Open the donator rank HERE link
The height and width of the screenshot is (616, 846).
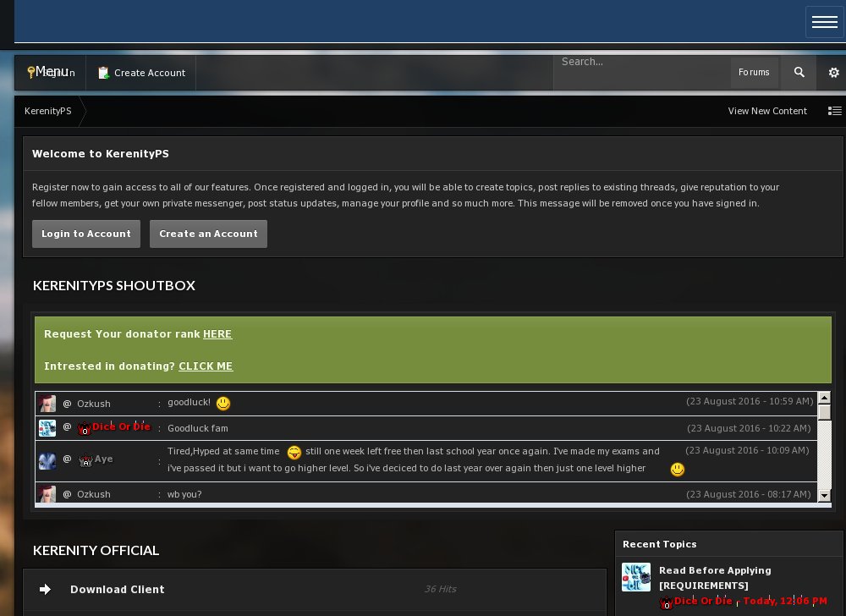coord(217,334)
